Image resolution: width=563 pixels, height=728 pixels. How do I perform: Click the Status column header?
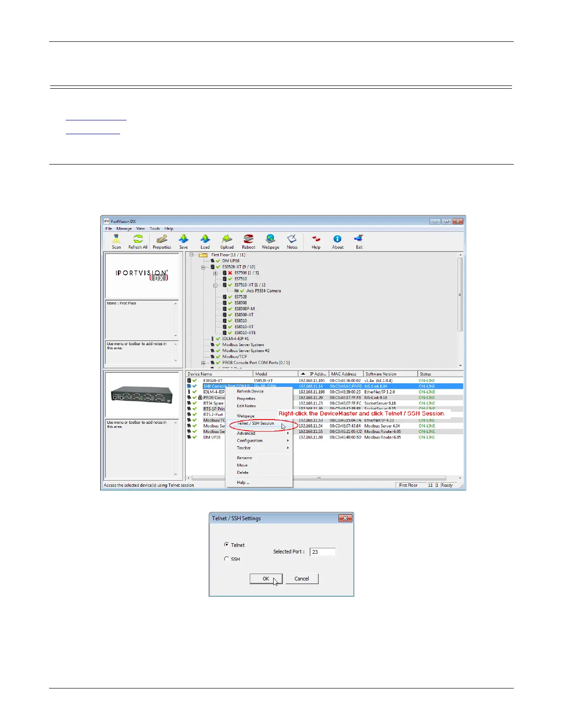pos(440,374)
